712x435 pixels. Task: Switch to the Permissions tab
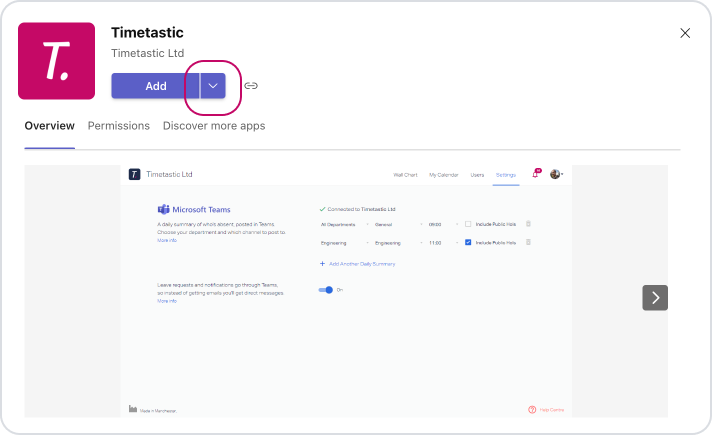pos(119,126)
